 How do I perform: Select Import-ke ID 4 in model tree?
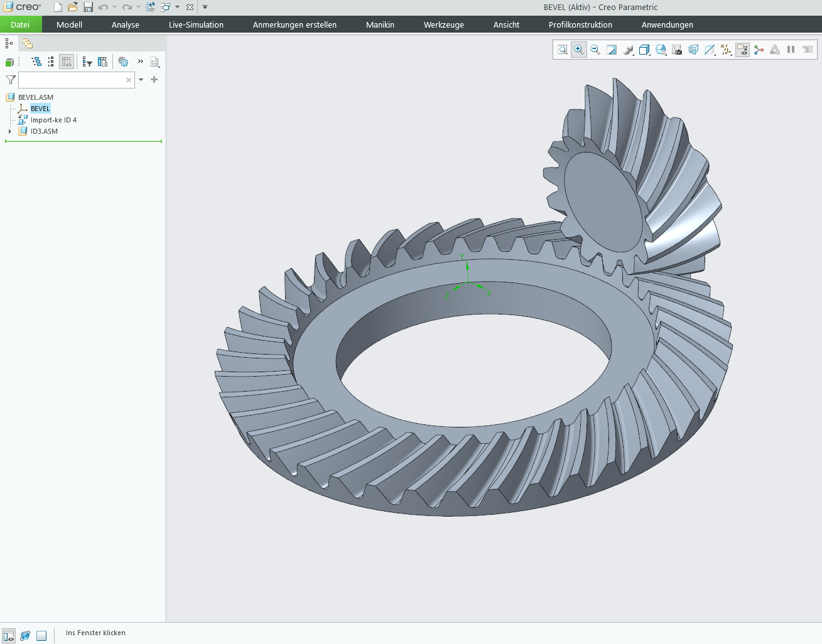pyautogui.click(x=53, y=120)
